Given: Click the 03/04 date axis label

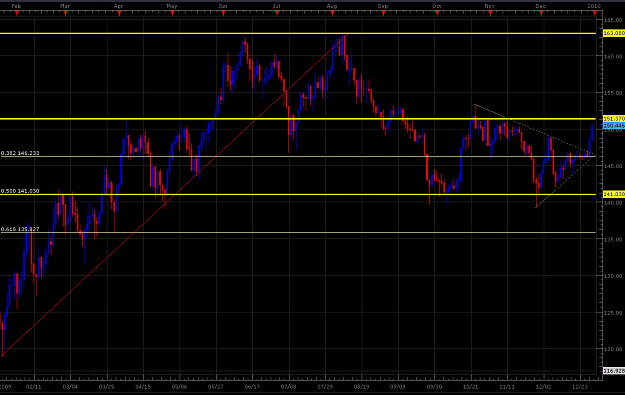Looking at the screenshot, I should 70,387.
